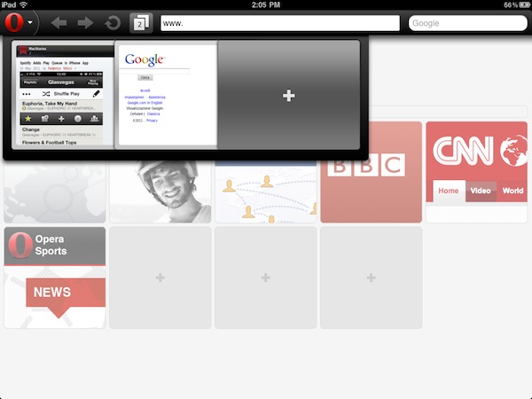Open the Opera Sports news tile
Screen dimensions: 532x399
coord(55,278)
